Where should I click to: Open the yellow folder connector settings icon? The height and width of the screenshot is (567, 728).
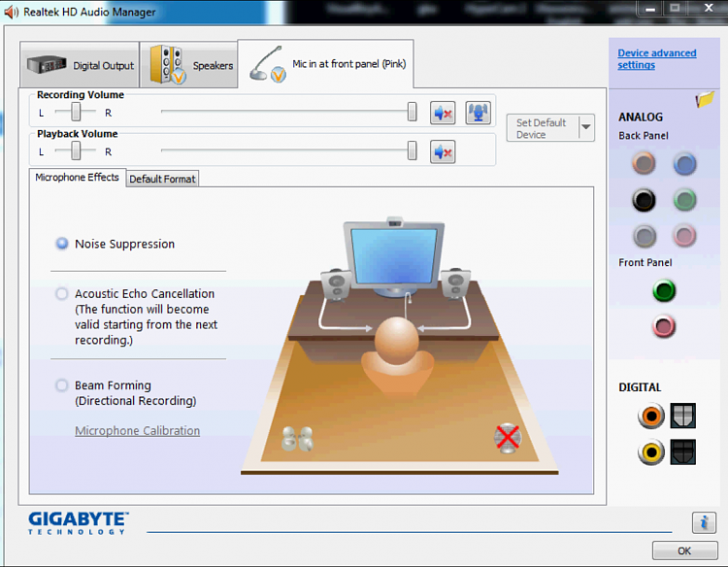[x=705, y=100]
